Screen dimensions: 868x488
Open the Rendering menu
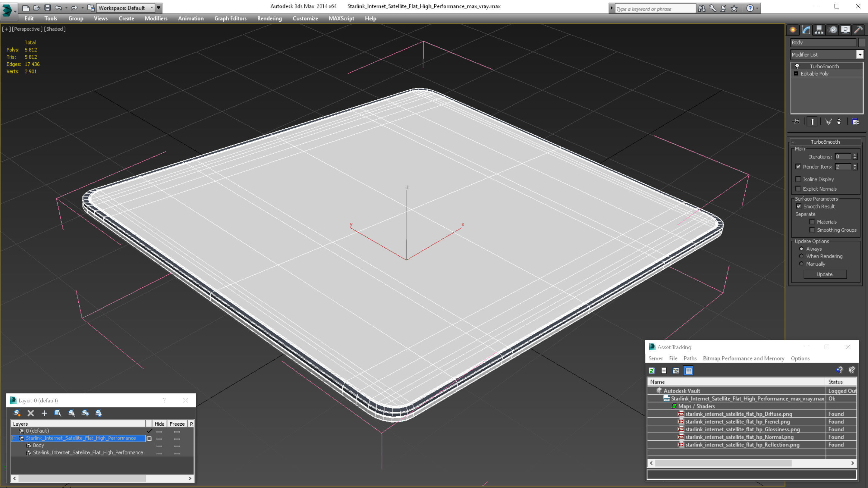click(269, 18)
